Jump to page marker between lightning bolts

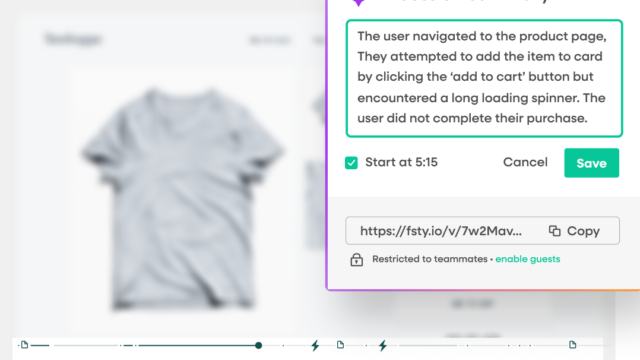point(340,345)
